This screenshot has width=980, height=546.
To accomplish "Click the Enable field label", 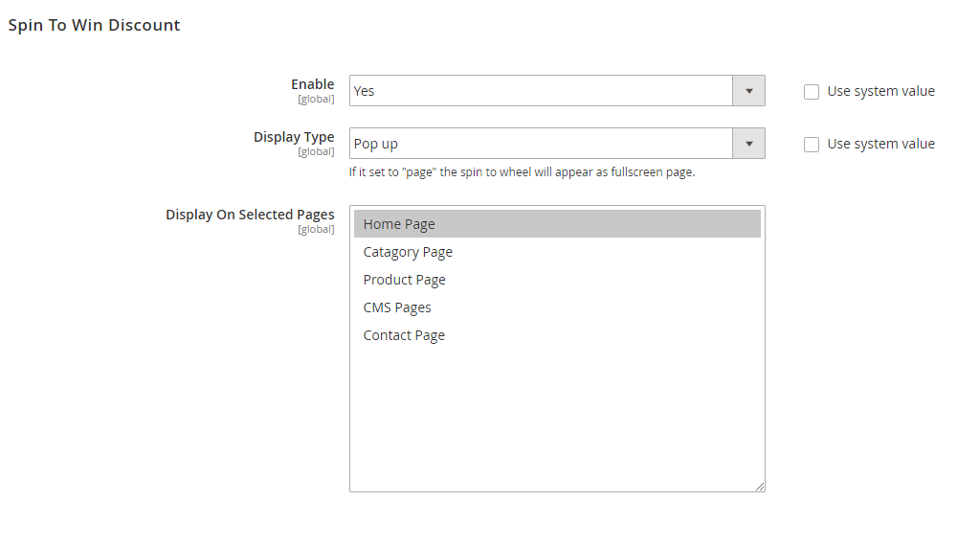I will (313, 84).
